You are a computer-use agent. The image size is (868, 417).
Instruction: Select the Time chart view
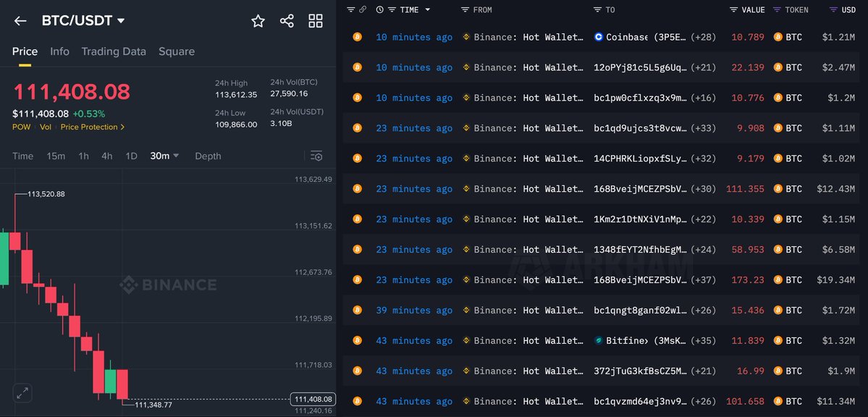coord(22,156)
